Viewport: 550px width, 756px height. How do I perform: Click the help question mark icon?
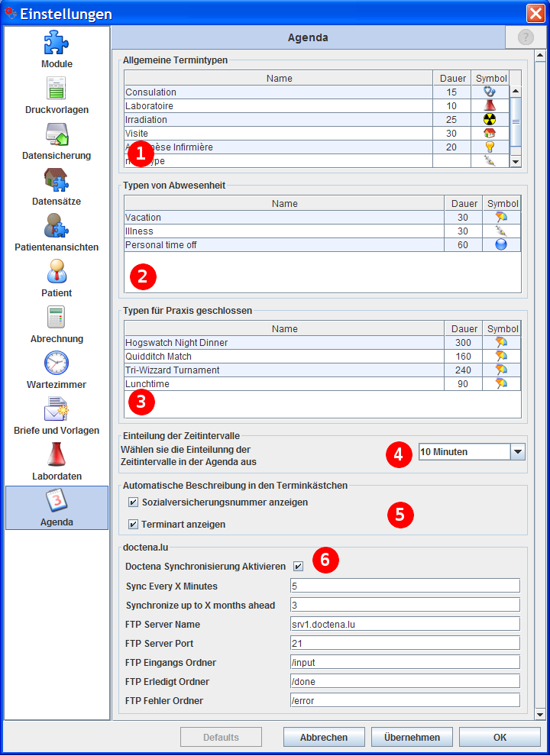coord(526,37)
